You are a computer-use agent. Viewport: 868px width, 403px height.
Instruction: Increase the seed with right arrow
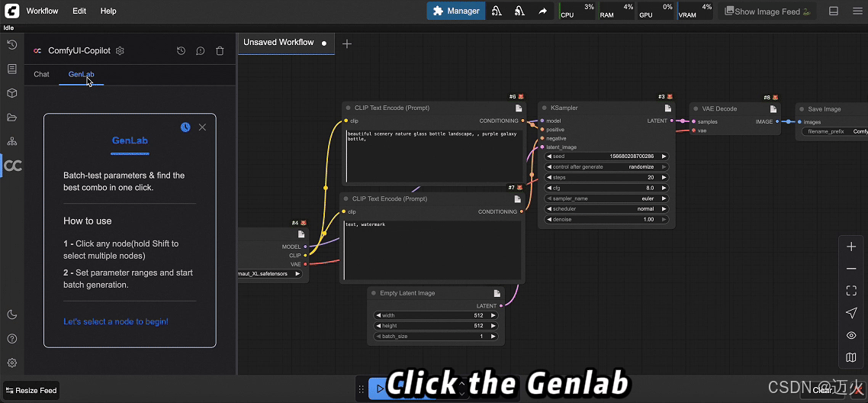(664, 156)
